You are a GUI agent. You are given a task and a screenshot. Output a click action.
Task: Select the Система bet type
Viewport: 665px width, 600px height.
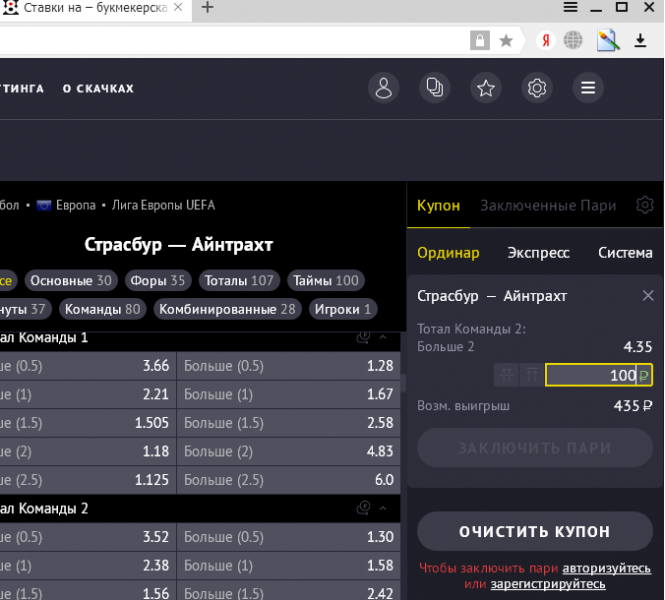tap(625, 253)
